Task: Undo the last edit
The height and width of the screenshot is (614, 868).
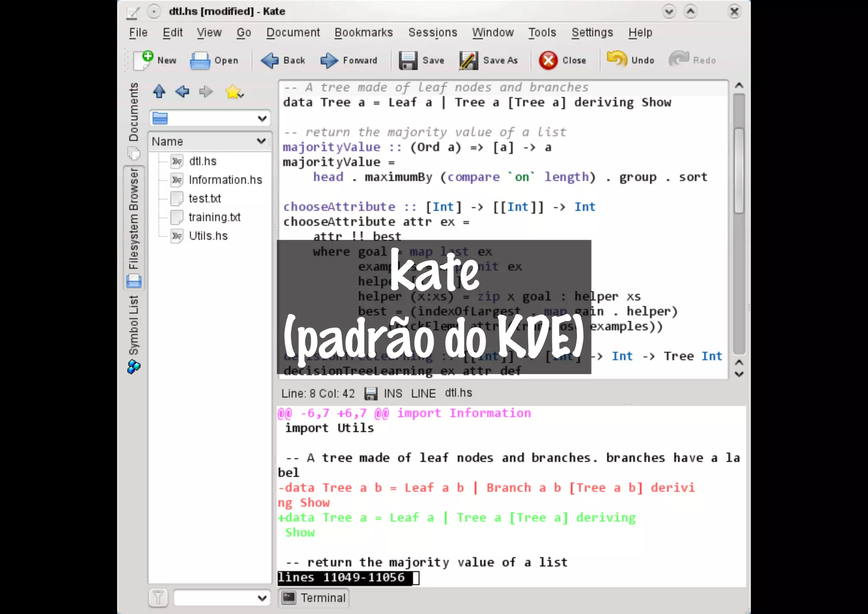Action: coord(617,59)
